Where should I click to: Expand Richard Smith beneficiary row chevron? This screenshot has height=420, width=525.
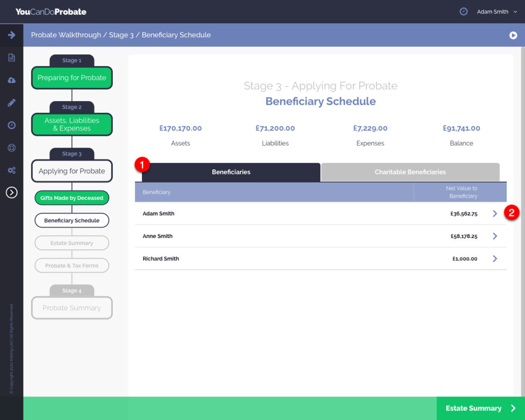(x=495, y=259)
